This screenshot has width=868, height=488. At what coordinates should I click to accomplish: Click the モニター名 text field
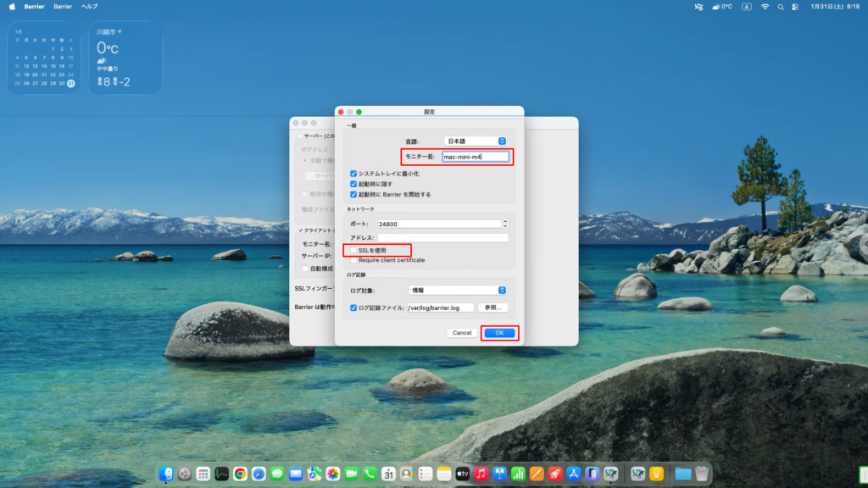pyautogui.click(x=476, y=157)
